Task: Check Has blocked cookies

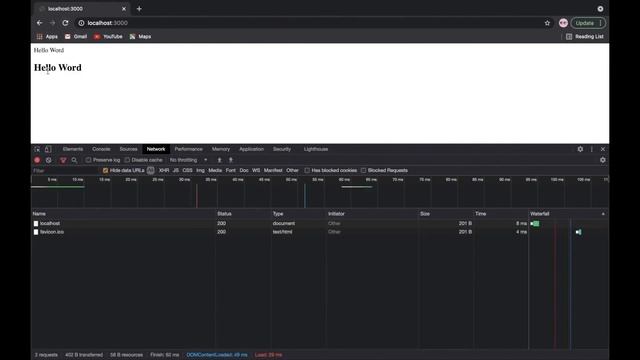Action: click(307, 171)
